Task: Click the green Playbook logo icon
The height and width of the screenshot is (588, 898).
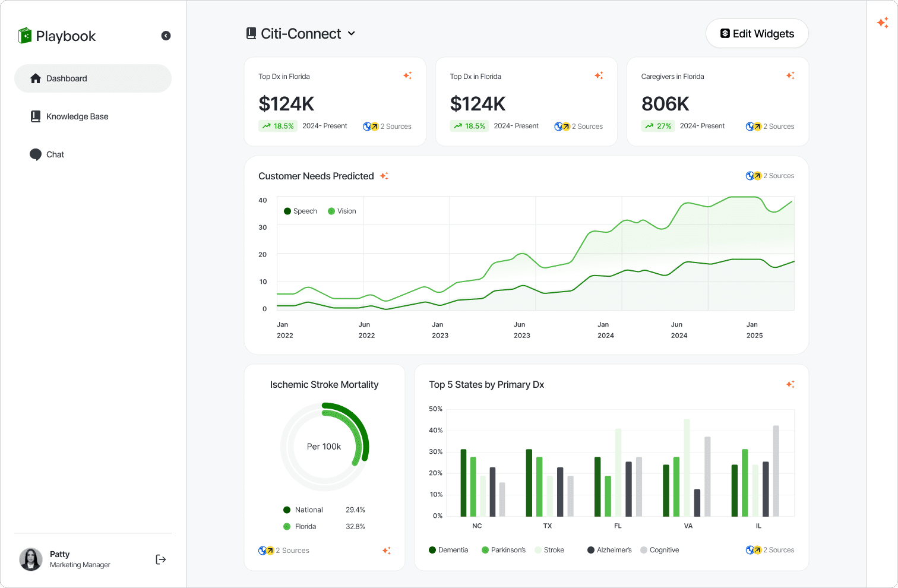Action: [x=25, y=36]
